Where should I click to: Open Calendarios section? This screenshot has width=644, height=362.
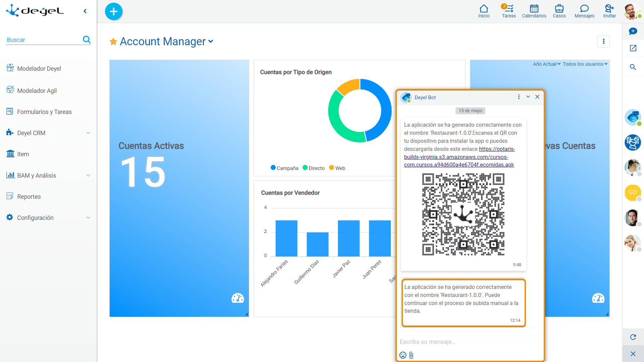(x=534, y=11)
